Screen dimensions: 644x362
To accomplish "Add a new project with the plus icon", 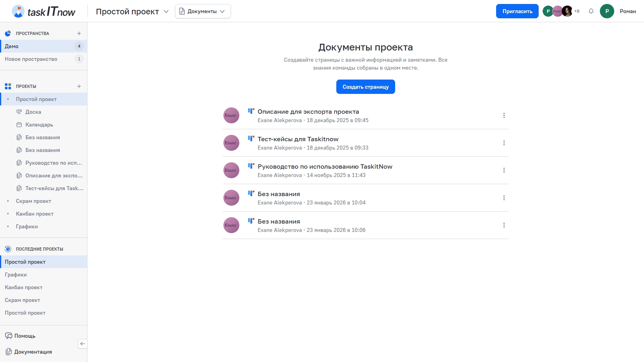I will (x=79, y=86).
